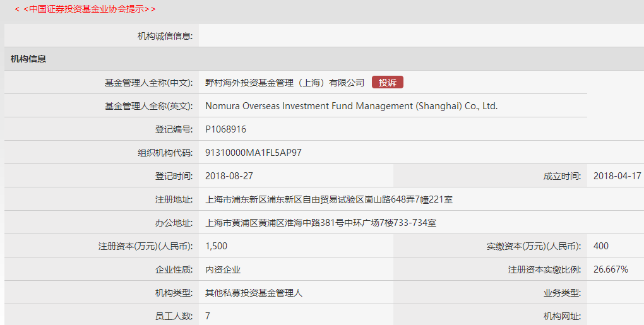Click the 登记编号 label
The height and width of the screenshot is (325, 644).
(x=174, y=129)
